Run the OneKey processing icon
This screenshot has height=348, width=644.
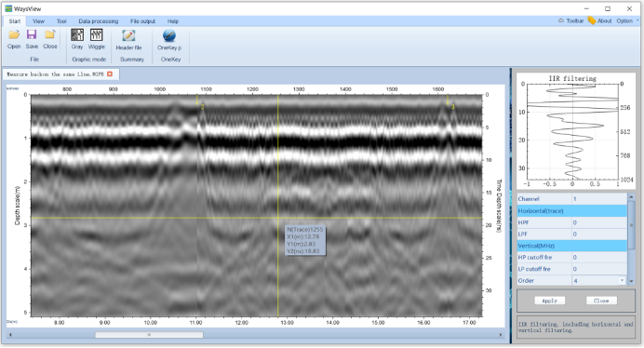click(x=169, y=40)
